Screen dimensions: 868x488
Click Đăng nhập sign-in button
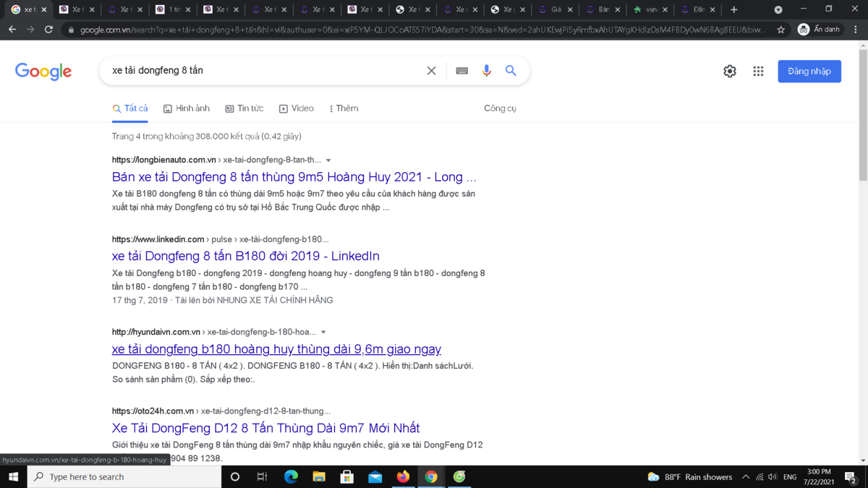pos(809,71)
